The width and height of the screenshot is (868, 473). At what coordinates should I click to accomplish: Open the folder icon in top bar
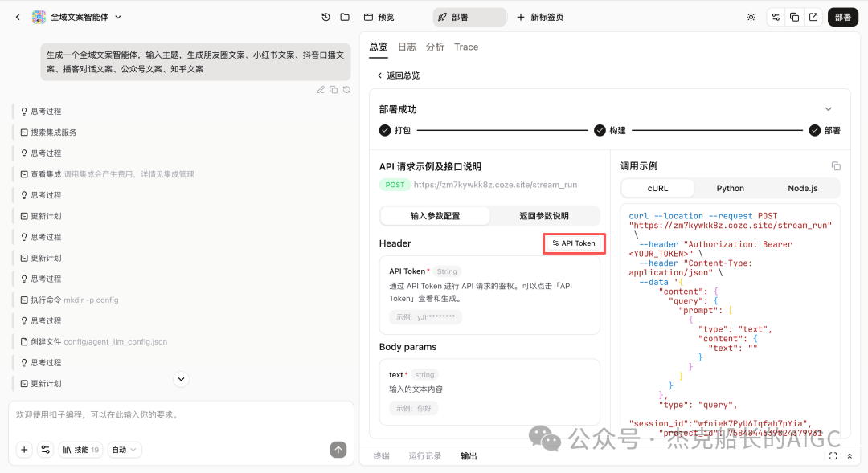click(x=345, y=17)
